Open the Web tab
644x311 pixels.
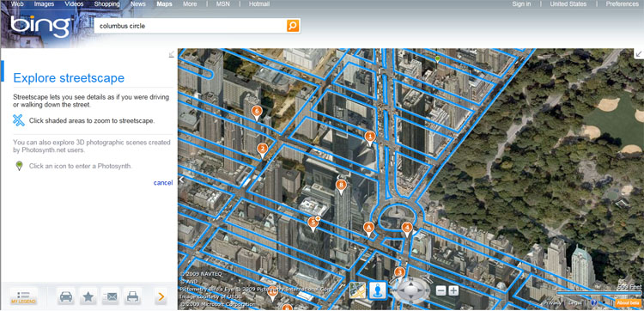pyautogui.click(x=17, y=4)
